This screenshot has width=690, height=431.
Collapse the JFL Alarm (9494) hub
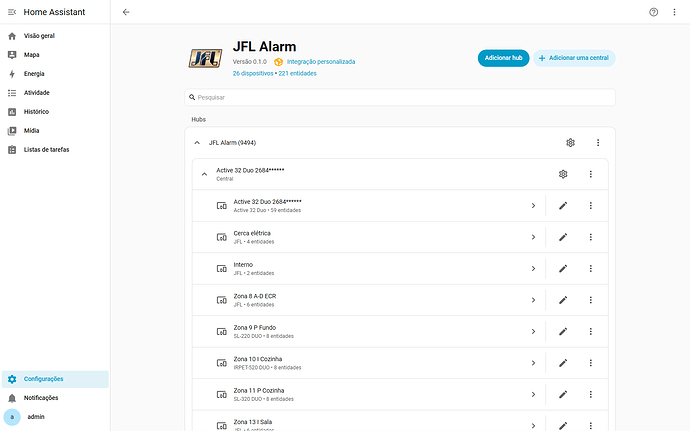[x=197, y=143]
